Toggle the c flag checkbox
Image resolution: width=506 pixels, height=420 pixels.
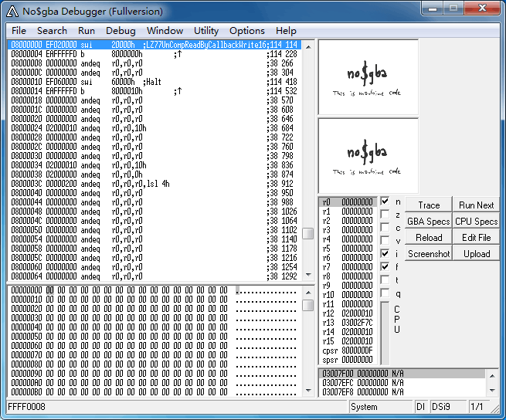click(385, 228)
